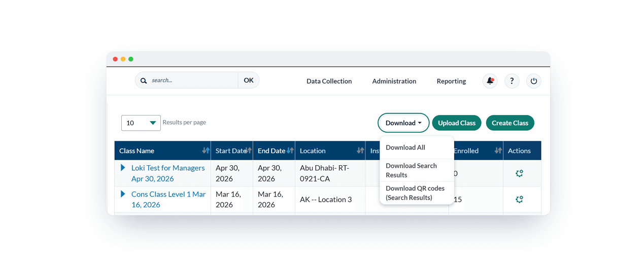Toggle the Download dropdown button
This screenshot has width=644, height=266.
pos(403,123)
